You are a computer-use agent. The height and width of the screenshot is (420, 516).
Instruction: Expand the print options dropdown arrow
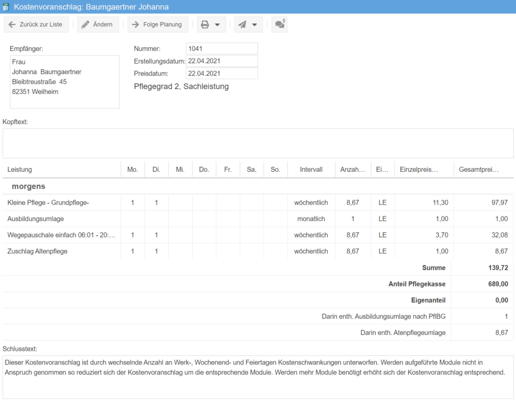click(217, 25)
